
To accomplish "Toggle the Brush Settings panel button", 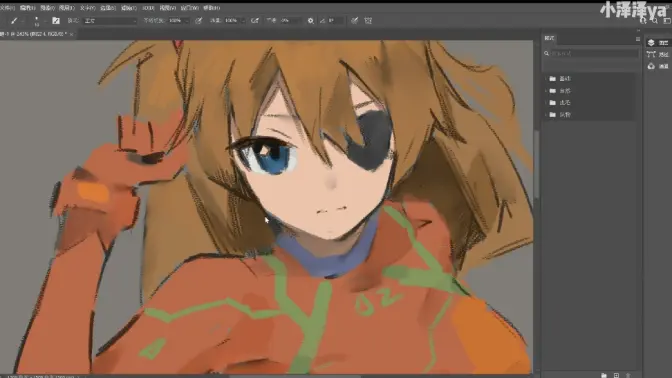I will (56, 21).
